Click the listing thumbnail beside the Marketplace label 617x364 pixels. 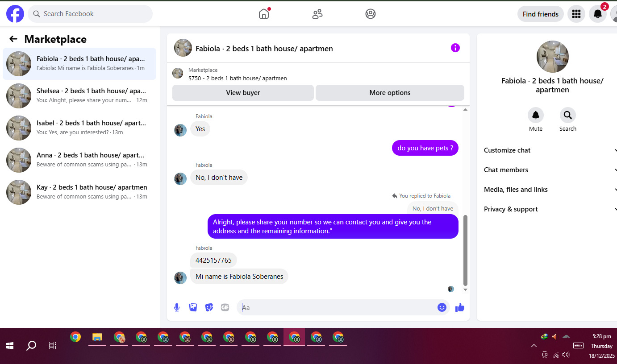[x=178, y=73]
